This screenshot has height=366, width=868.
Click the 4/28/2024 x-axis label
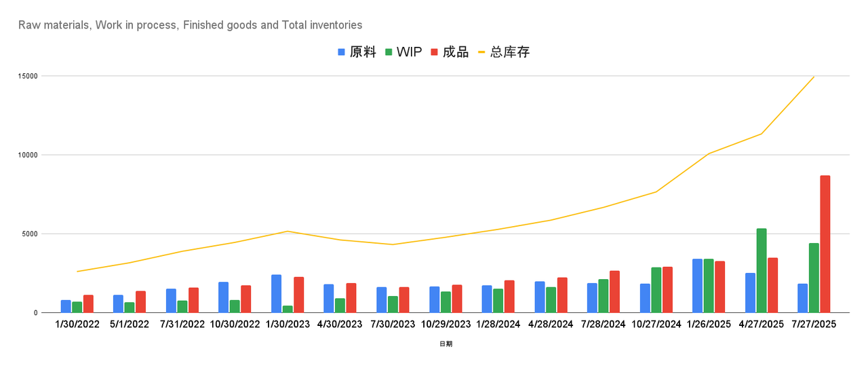(x=551, y=325)
